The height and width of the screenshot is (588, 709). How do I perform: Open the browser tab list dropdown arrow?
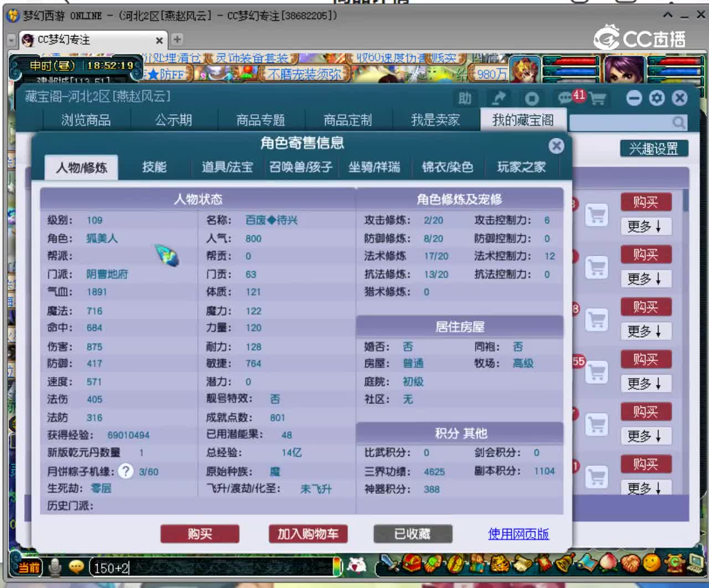12,40
